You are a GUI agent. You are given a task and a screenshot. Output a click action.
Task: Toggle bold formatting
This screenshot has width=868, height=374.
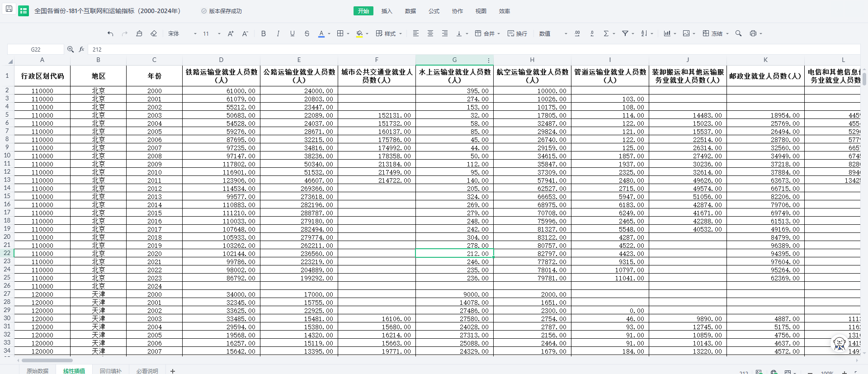coord(264,33)
